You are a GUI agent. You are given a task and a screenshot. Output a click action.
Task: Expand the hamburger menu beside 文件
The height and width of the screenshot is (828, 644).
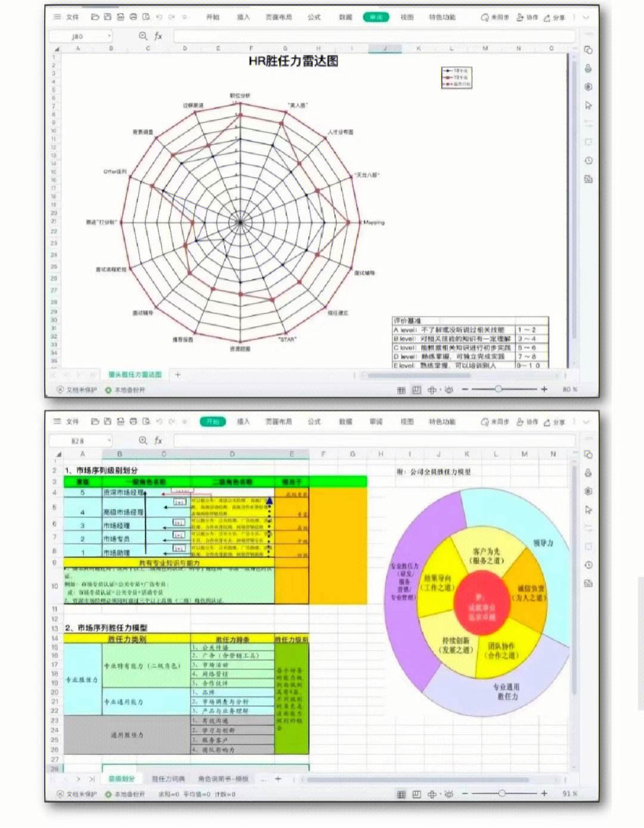(57, 18)
